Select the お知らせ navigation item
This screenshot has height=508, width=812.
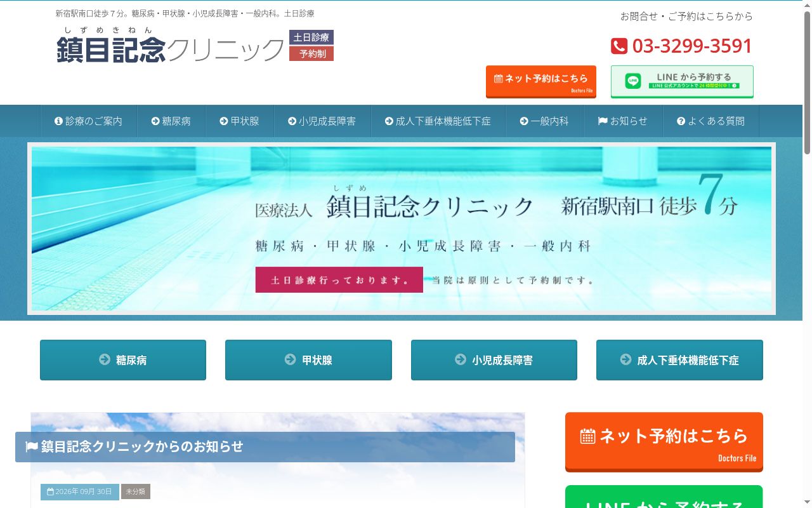point(623,121)
